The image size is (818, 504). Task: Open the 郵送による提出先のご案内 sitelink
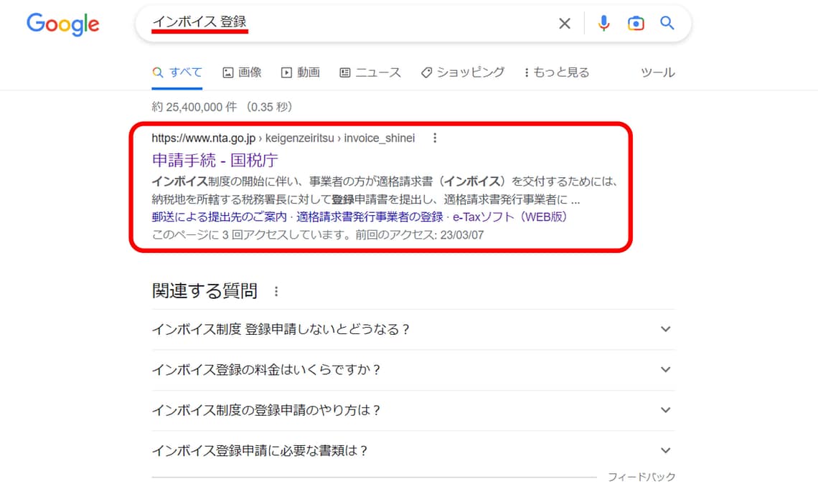click(220, 217)
